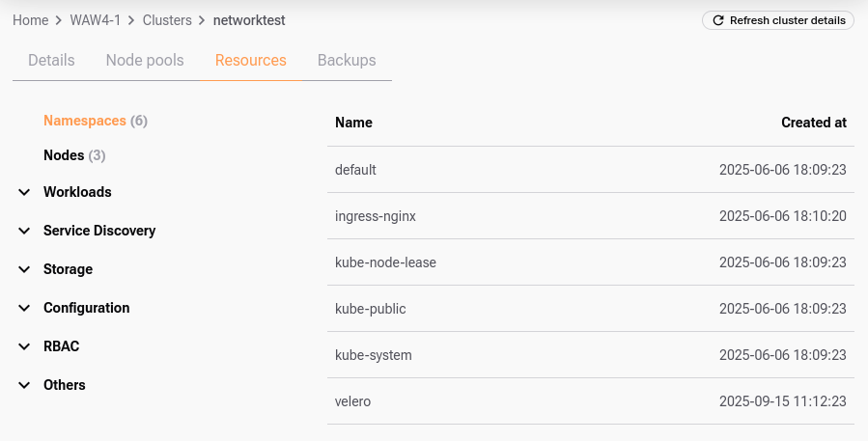Expand Storage chevron
The image size is (868, 441).
pyautogui.click(x=24, y=269)
